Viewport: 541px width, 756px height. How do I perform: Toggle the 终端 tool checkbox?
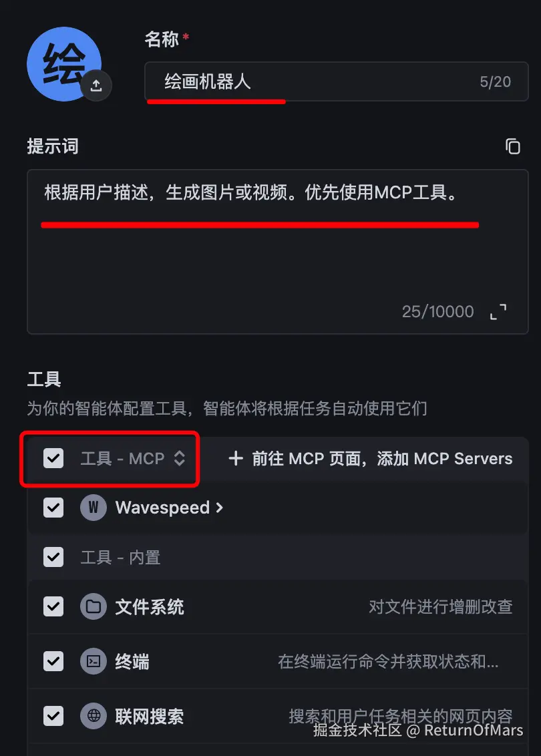(53, 661)
